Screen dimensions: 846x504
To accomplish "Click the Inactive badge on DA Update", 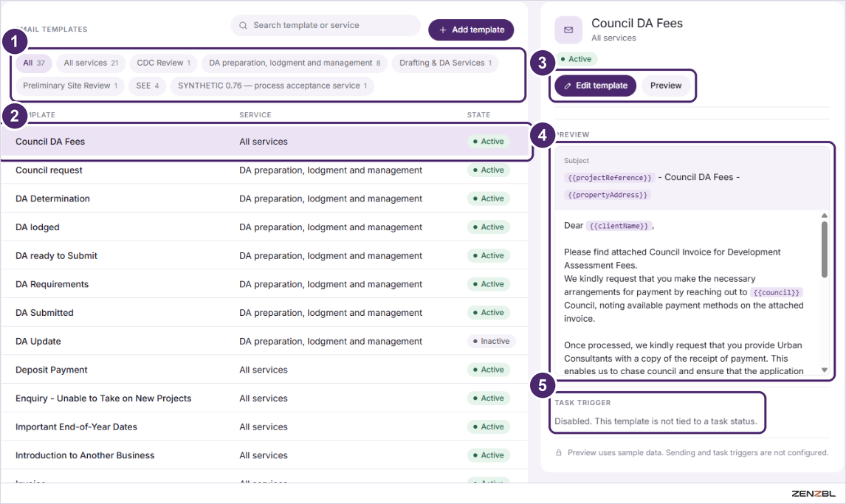I will 491,341.
